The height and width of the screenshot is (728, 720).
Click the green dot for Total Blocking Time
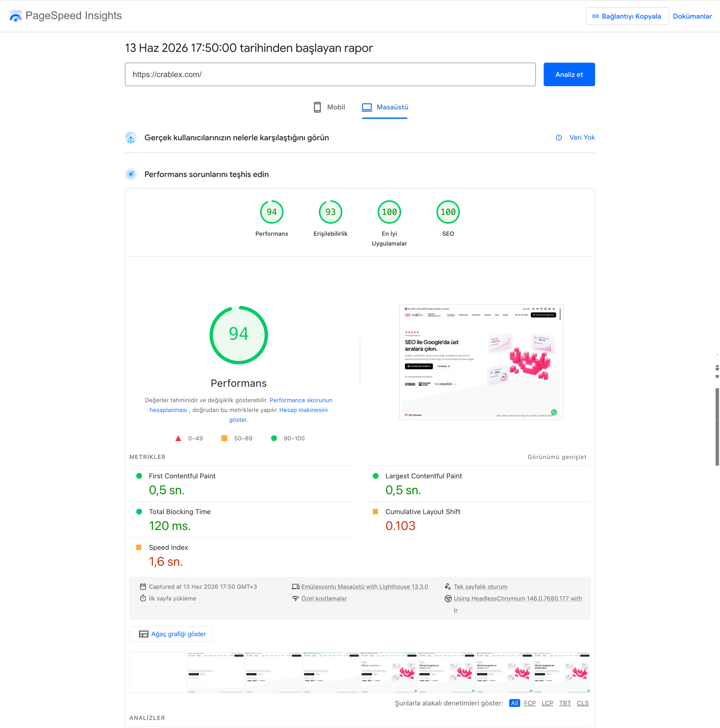(139, 511)
